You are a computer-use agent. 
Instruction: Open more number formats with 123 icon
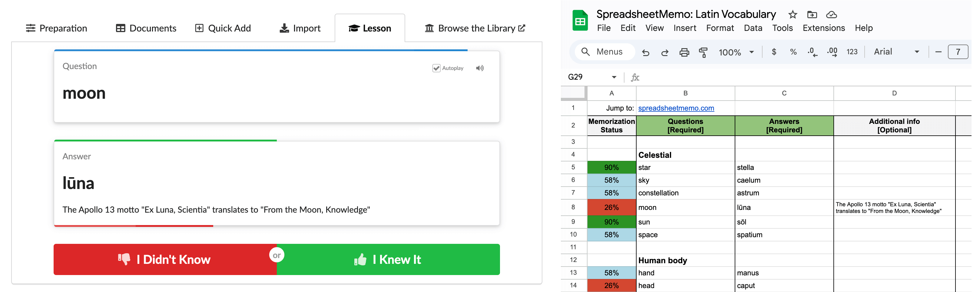tap(852, 52)
